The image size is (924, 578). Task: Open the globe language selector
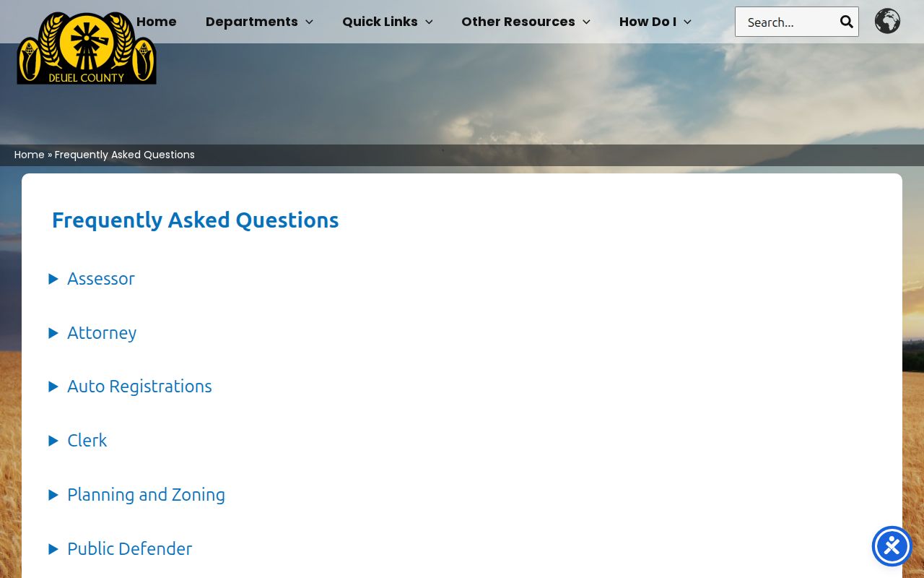(x=887, y=21)
